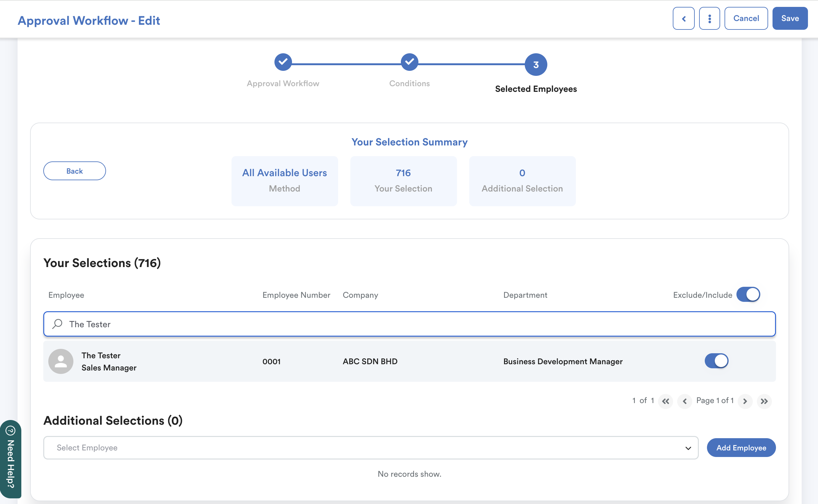Click the back chevron icon in header
The image size is (818, 504).
point(683,19)
